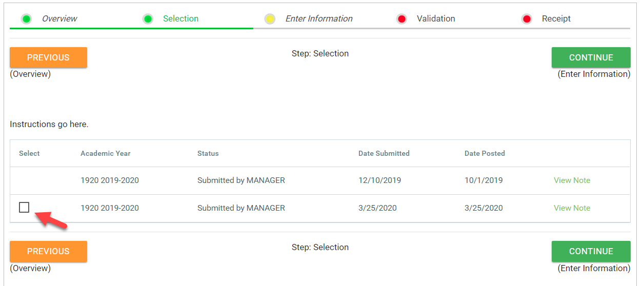Click the Status column header
Viewport: 644px width, 286px height.
(208, 153)
